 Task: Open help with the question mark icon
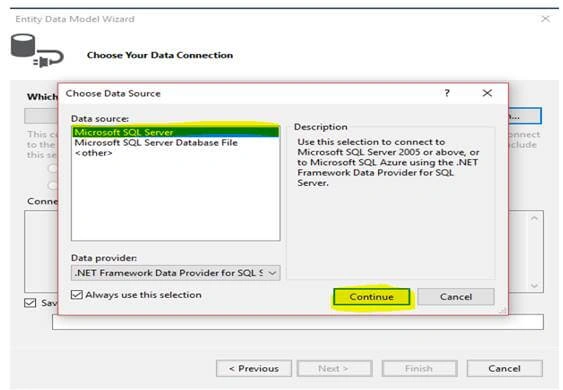click(x=447, y=93)
